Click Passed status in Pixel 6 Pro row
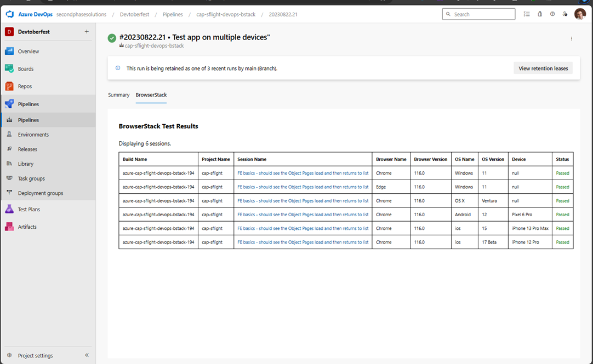Screen dimensions: 593x364 click(x=562, y=215)
